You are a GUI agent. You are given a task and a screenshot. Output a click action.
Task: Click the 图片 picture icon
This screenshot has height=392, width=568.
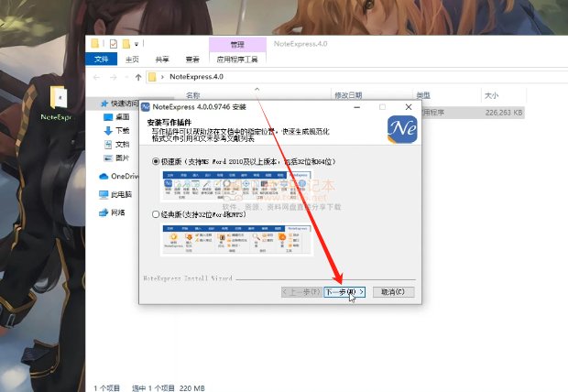[x=108, y=158]
